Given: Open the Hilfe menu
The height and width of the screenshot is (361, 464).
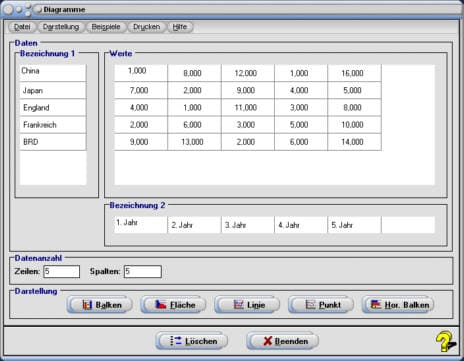Looking at the screenshot, I should coord(180,27).
